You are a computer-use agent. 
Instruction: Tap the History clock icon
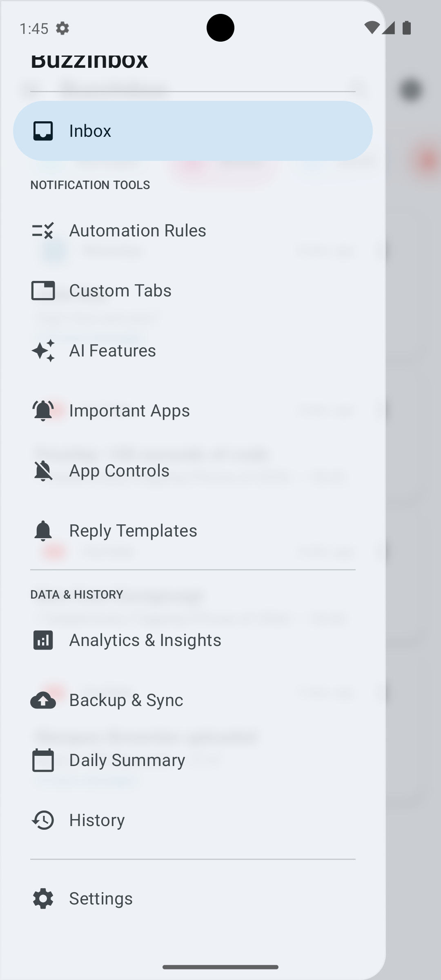(43, 820)
